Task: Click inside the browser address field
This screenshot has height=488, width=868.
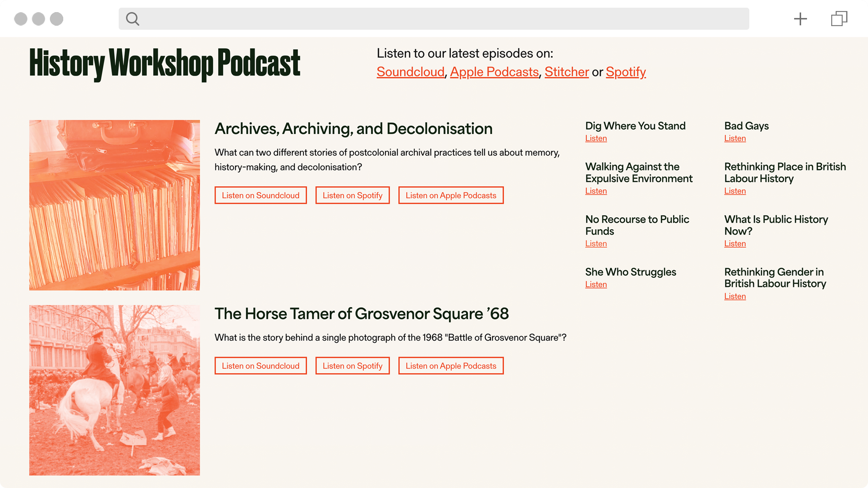Action: pos(441,19)
